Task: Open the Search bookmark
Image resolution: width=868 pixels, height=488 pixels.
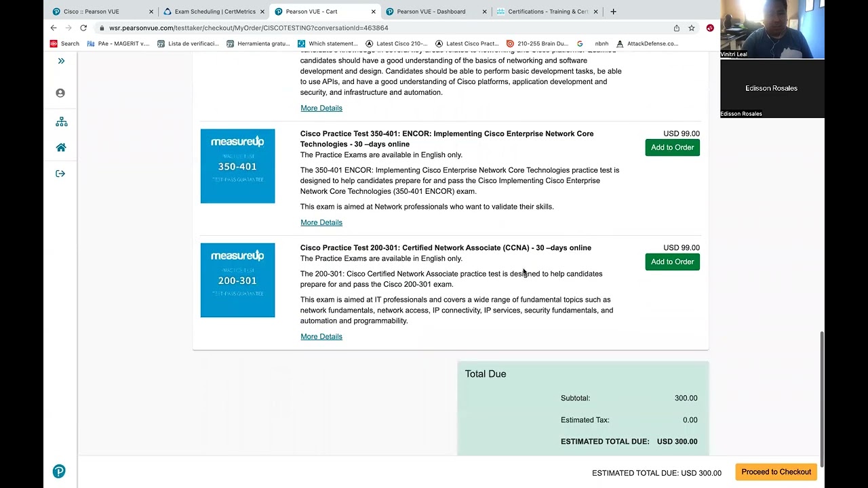Action: (64, 43)
